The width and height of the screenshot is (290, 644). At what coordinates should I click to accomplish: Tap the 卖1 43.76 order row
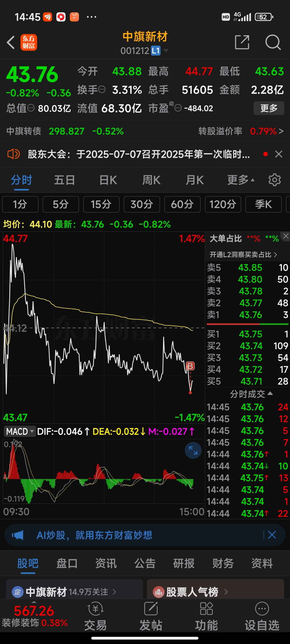[248, 314]
